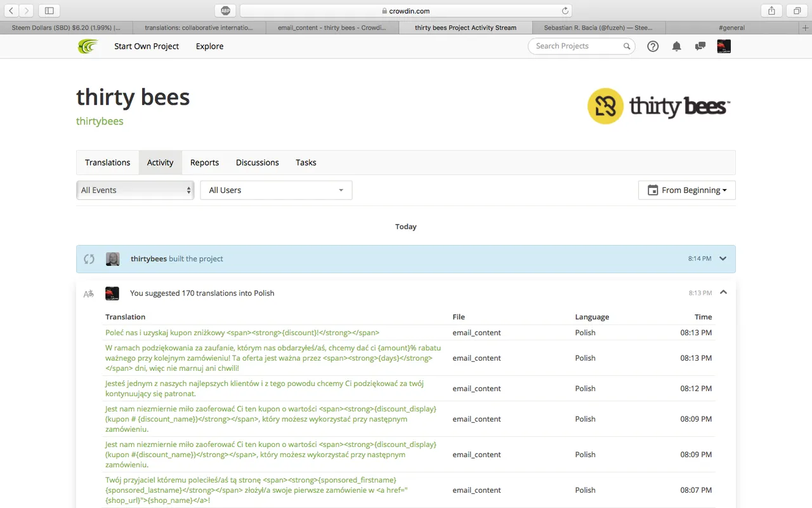Click the Safari share icon
Screen dimensions: 812x508
pyautogui.click(x=771, y=11)
